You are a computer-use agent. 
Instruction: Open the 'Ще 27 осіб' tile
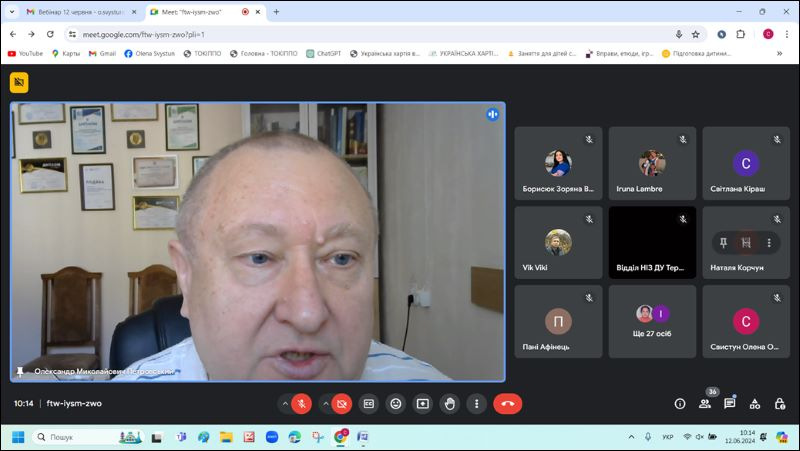(652, 321)
